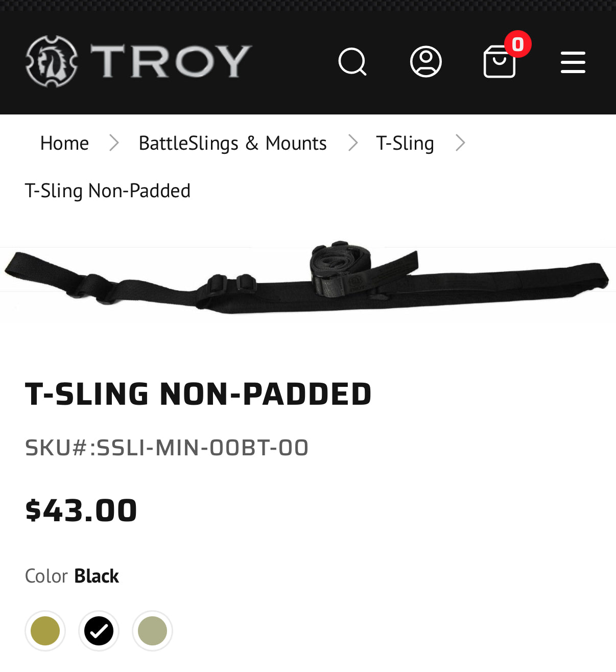The height and width of the screenshot is (672, 616).
Task: Click the red cart count badge
Action: coord(518,44)
